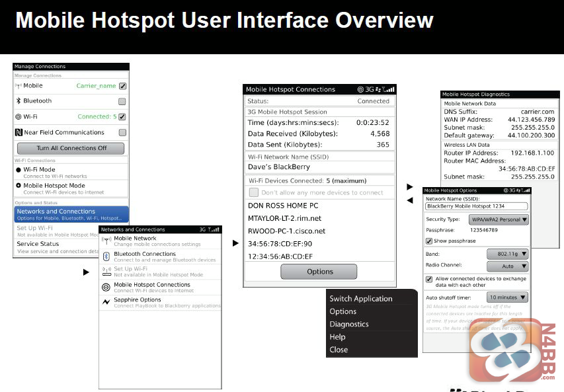Select the Wi-Fi Mode radio button
564x392 pixels.
(x=19, y=170)
